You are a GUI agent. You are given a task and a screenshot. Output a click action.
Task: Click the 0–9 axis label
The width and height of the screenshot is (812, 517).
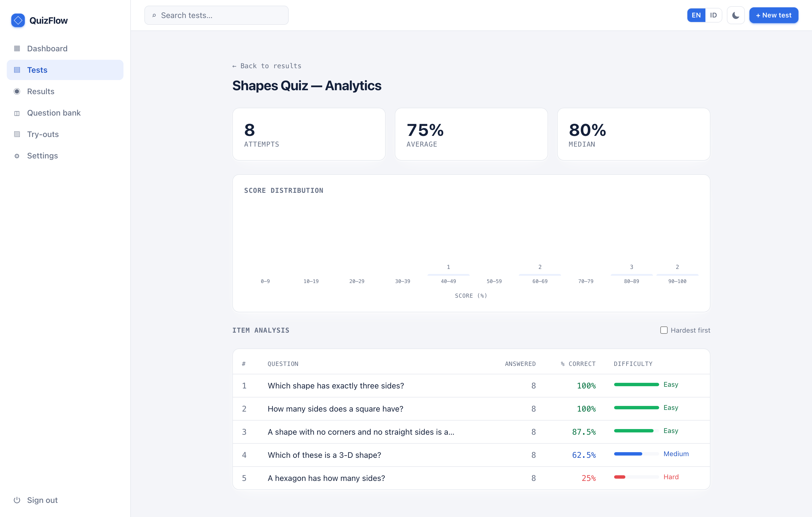265,281
